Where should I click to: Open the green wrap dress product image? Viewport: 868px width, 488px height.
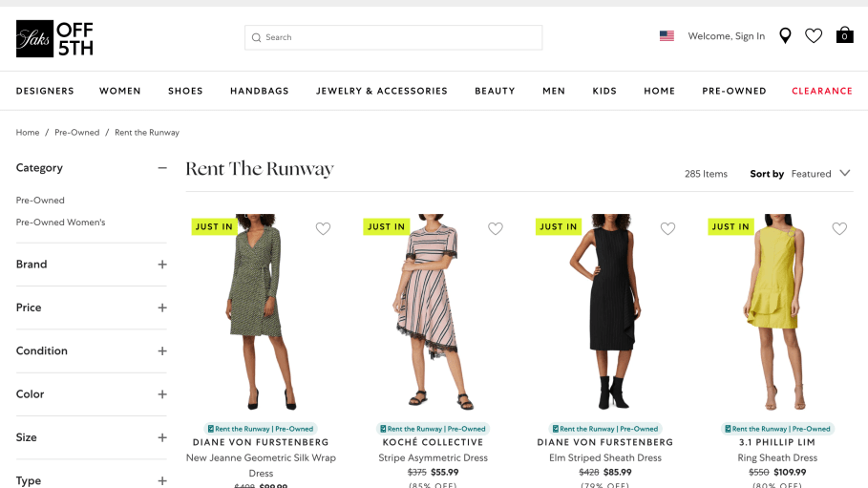(261, 312)
